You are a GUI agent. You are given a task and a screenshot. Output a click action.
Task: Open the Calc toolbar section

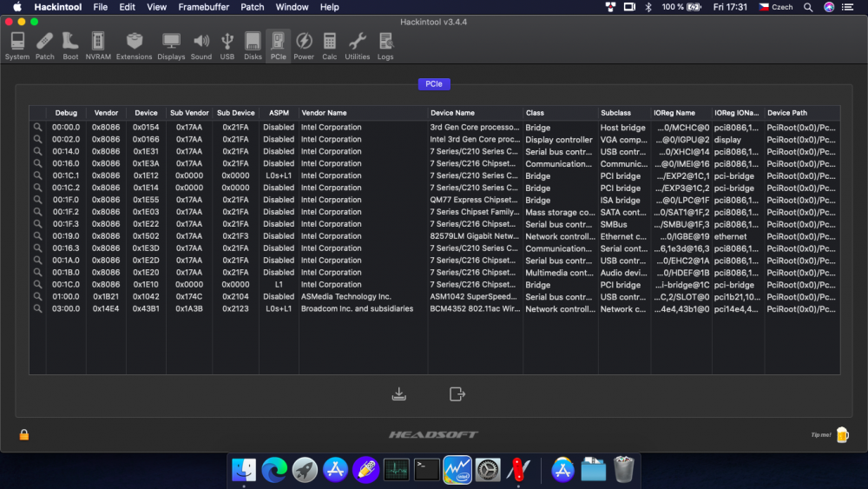pyautogui.click(x=329, y=45)
